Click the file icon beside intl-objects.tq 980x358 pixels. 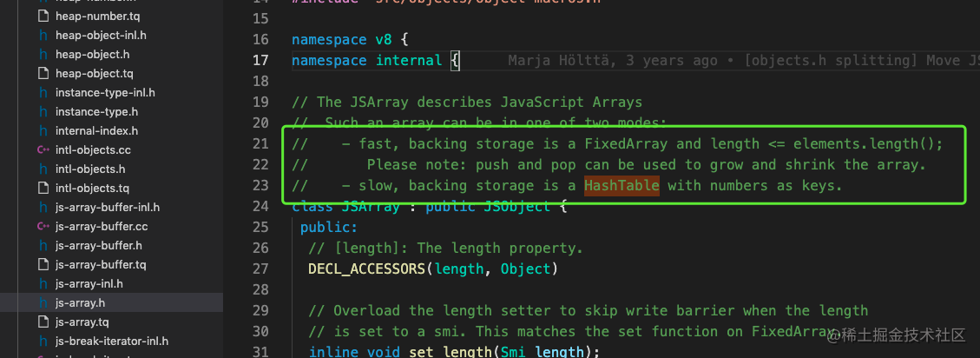click(x=43, y=188)
